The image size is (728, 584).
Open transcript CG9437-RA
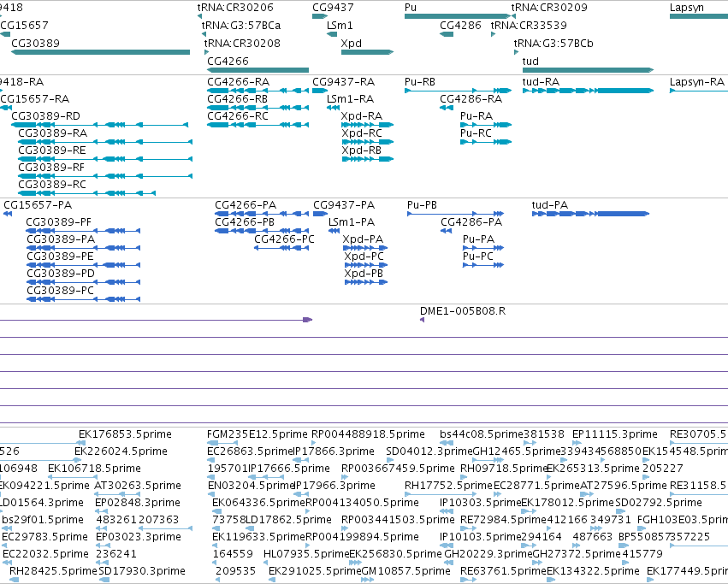344,82
